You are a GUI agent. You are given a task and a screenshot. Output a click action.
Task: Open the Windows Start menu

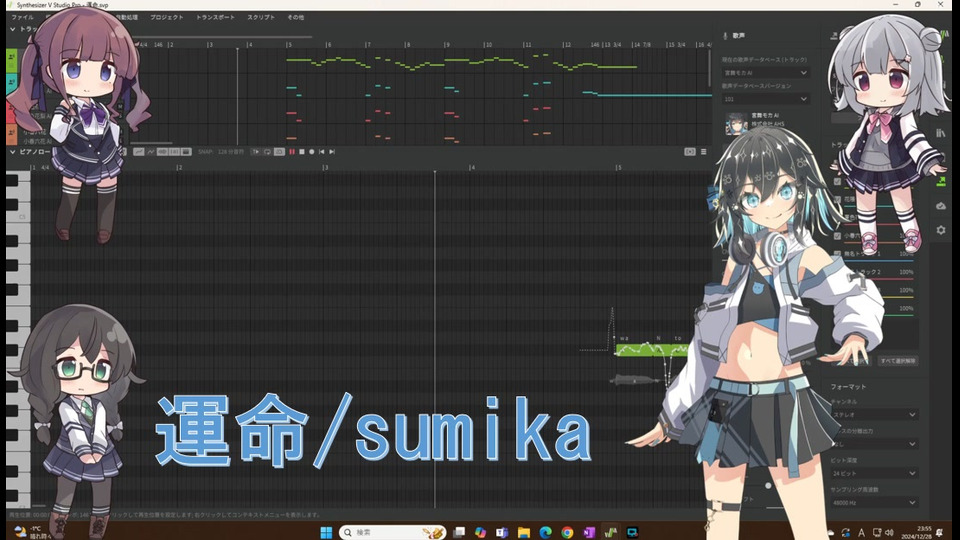pos(326,532)
